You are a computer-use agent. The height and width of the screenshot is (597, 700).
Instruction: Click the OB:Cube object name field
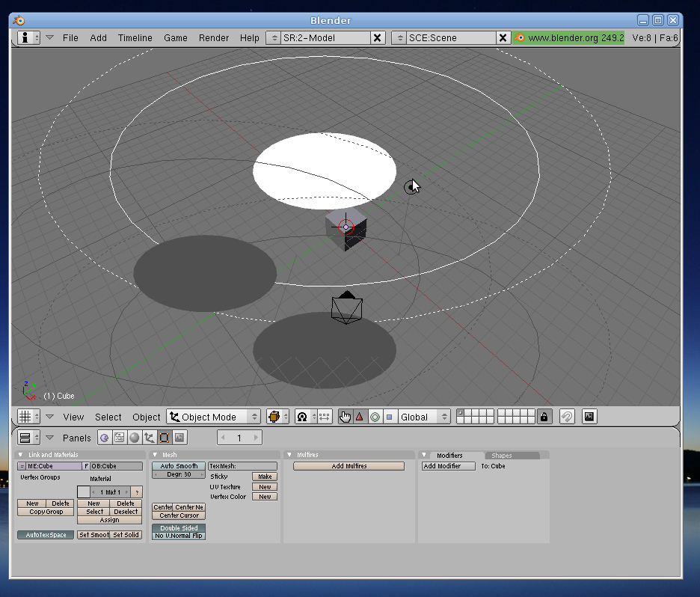[x=116, y=466]
